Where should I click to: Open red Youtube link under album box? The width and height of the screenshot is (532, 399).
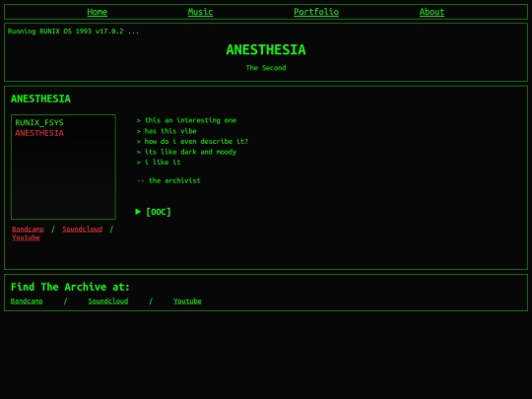tap(26, 237)
